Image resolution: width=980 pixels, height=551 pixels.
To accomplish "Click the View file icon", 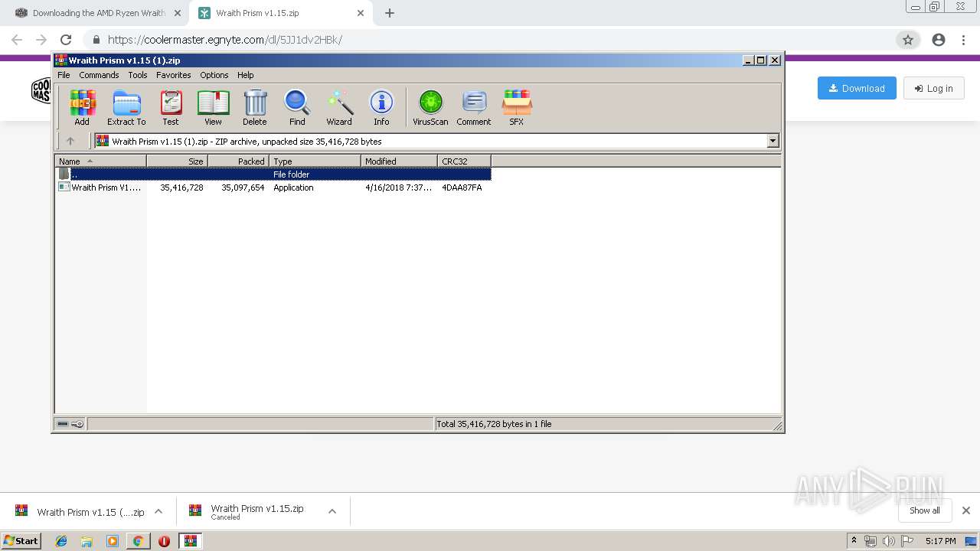I will click(x=213, y=107).
